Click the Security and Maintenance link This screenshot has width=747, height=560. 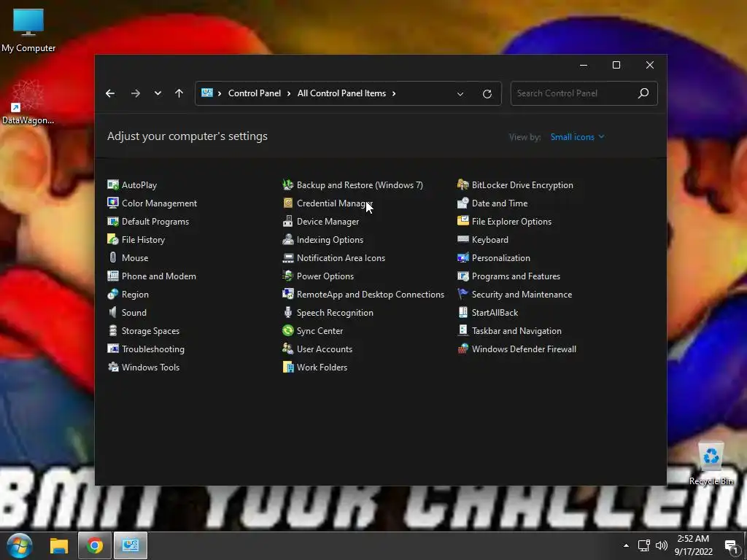click(522, 295)
